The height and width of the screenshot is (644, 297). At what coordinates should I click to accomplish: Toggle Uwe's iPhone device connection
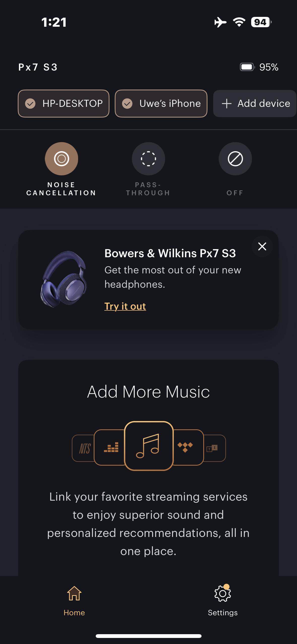pyautogui.click(x=161, y=104)
